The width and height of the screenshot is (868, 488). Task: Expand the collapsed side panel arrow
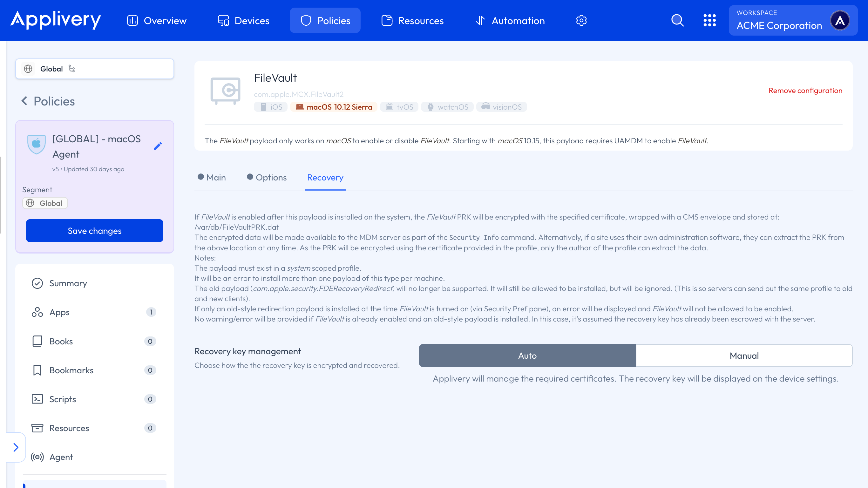pos(16,447)
